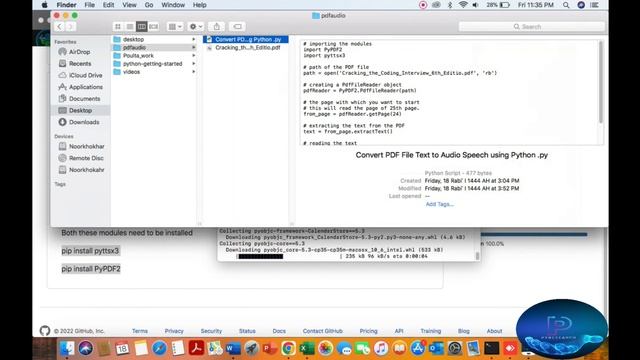Open AirDrop in Finder sidebar
The height and width of the screenshot is (360, 640).
(x=80, y=52)
